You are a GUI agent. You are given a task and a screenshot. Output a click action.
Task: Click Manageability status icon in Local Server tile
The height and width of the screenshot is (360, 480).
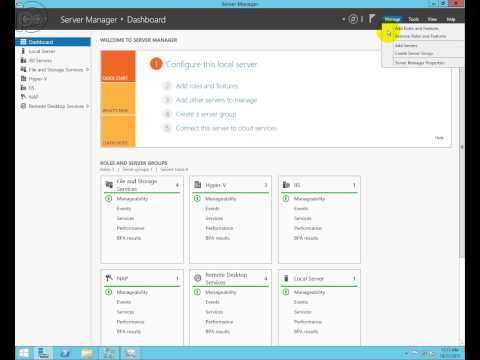coord(286,292)
